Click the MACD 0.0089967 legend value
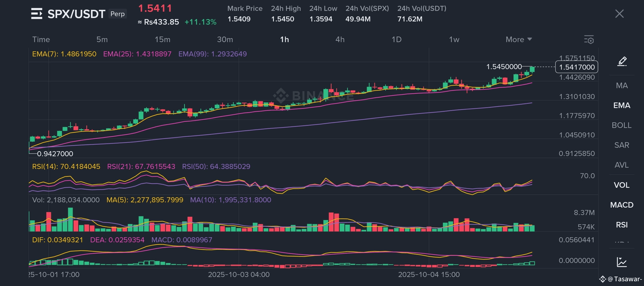Viewport: 644px width, 286px height. coord(182,240)
